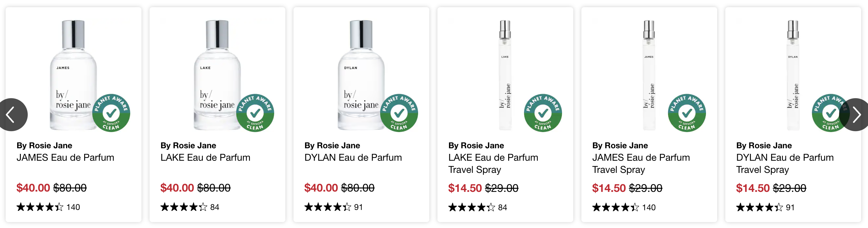Open the LAKE Eau de Parfum bottle image
This screenshot has width=868, height=228.
(x=217, y=75)
